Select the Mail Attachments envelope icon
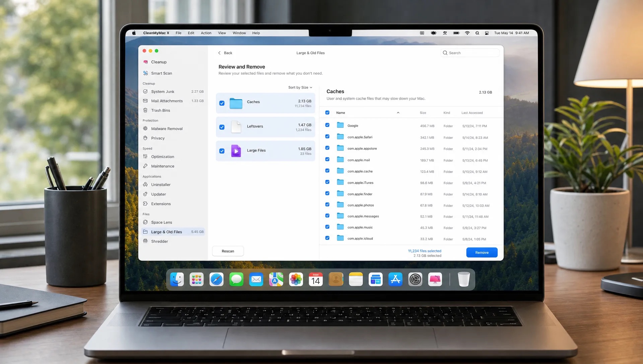This screenshot has height=364, width=643. (145, 101)
